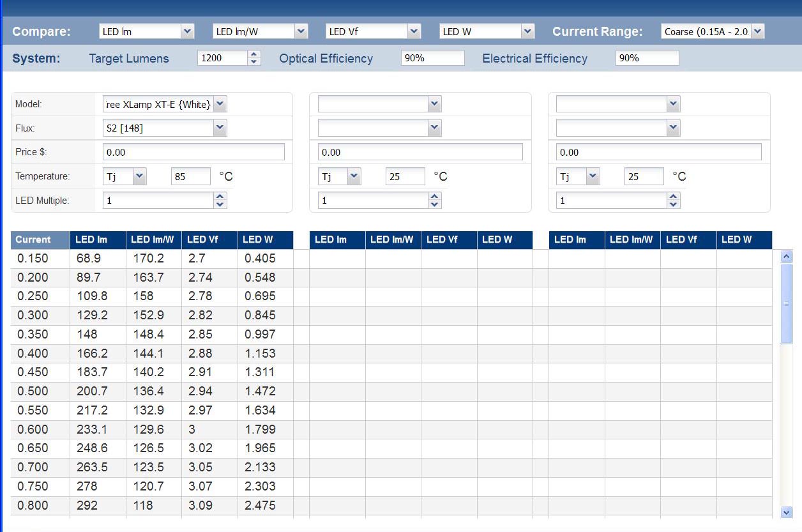Open the first Compare dropdown showing LED lm
This screenshot has width=802, height=532.
click(x=187, y=31)
